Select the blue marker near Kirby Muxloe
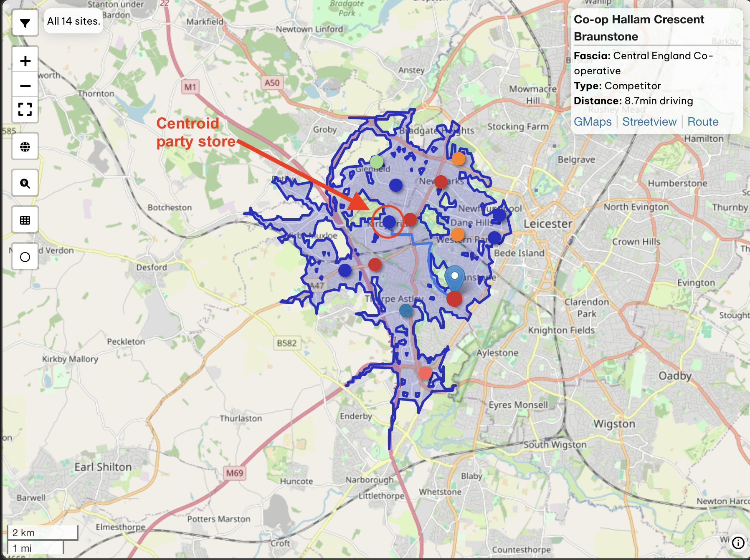Screen dimensions: 750x560 click(x=345, y=270)
